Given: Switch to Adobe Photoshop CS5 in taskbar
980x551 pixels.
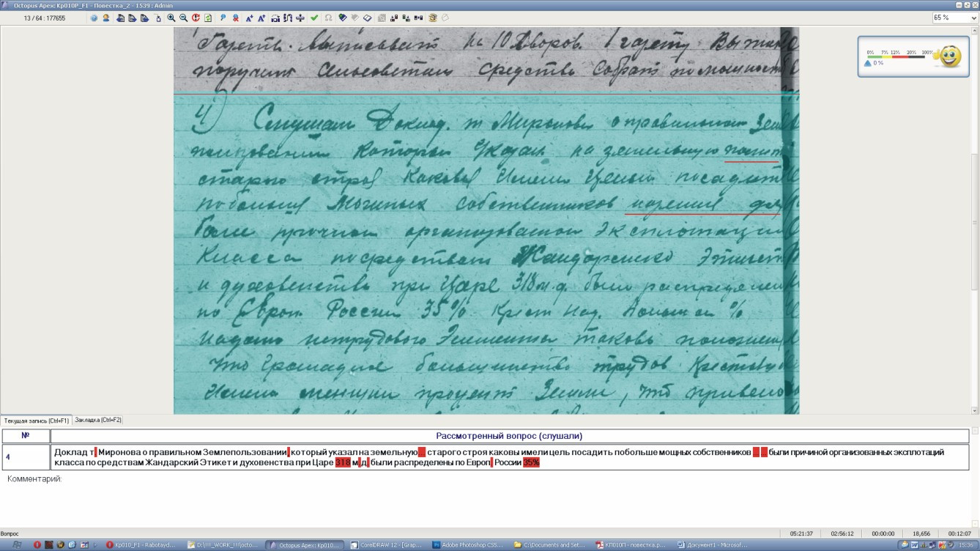Looking at the screenshot, I should [469, 545].
